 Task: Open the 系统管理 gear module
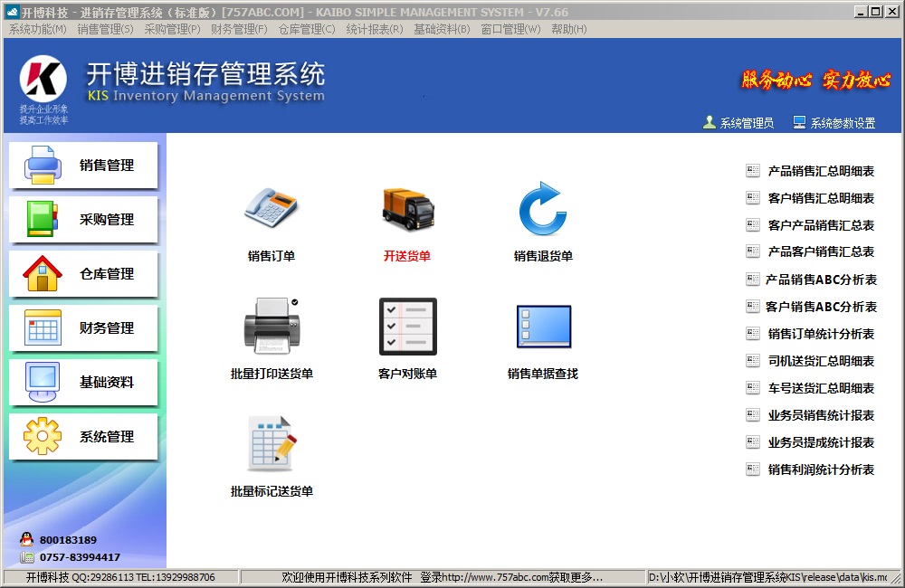coord(84,437)
